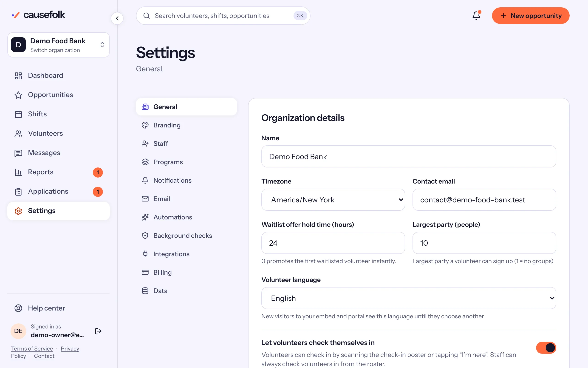The image size is (588, 368).
Task: Open the Contact footer link
Action: click(x=44, y=356)
